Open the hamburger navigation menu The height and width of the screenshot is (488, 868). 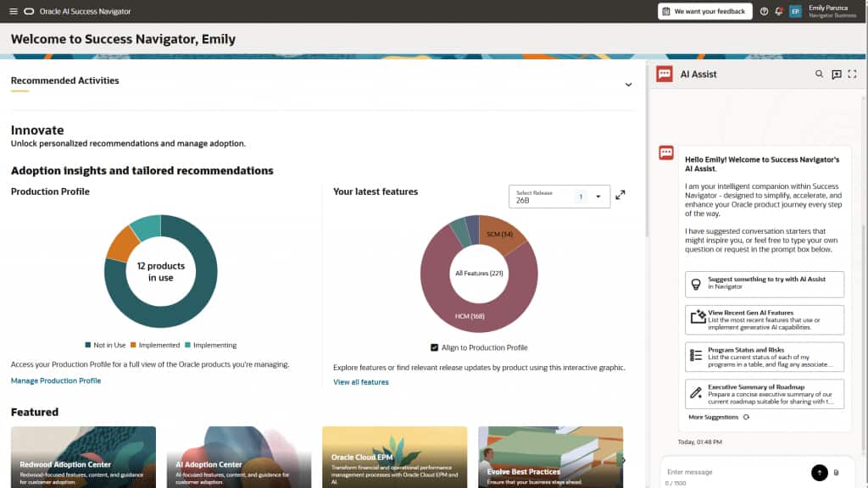tap(14, 11)
